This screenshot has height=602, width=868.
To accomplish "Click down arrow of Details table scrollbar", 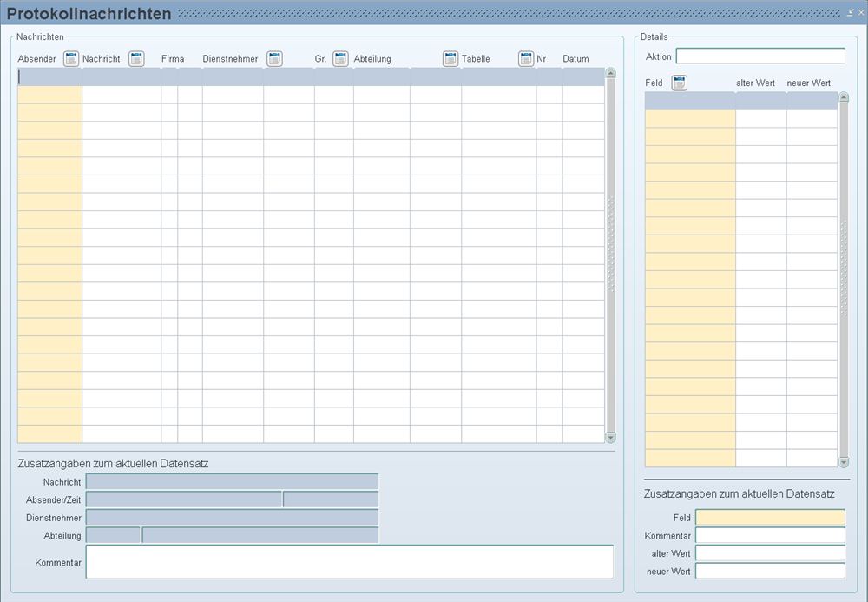I will [844, 462].
